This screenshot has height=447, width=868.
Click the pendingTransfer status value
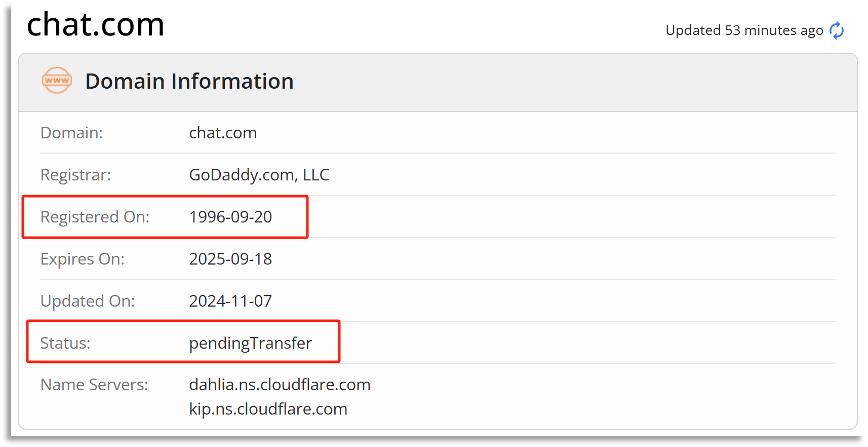pyautogui.click(x=251, y=343)
